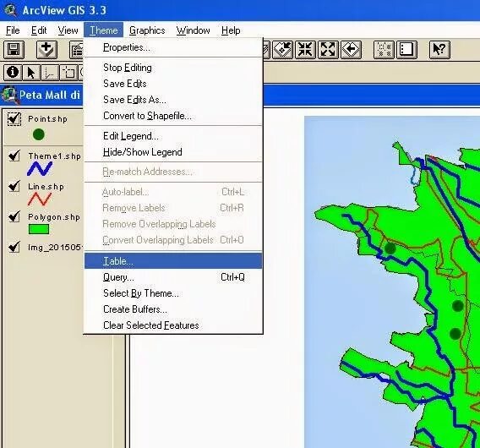Open the highlighted Table... entry
The width and height of the screenshot is (480, 448).
pos(173,261)
